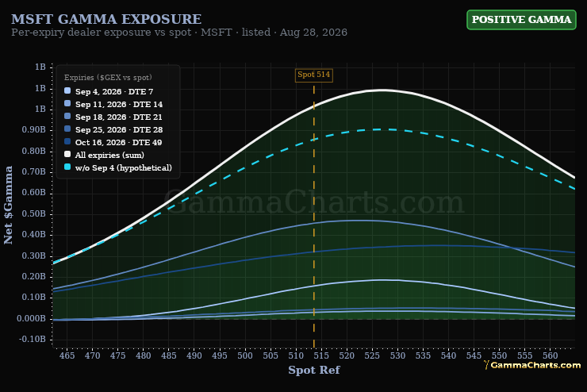Click the 0.90B y-axis tick label
This screenshot has height=392, width=587.
pyautogui.click(x=33, y=129)
